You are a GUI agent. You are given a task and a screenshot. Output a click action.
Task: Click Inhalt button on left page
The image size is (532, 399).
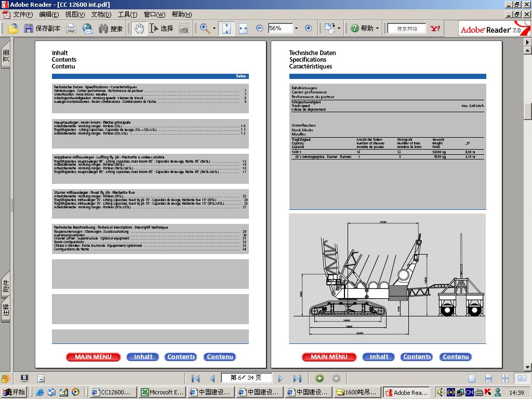coord(143,357)
